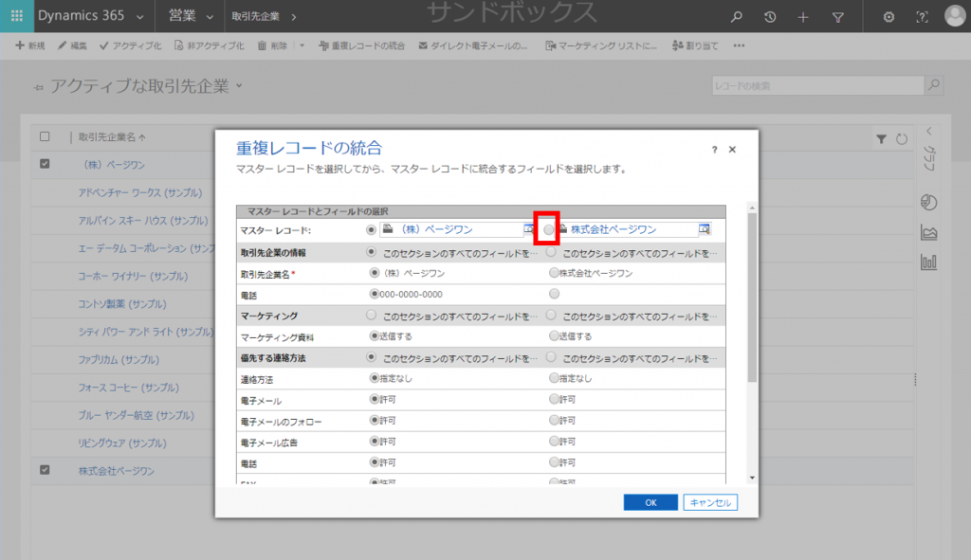Screen dimensions: 971x560
Task: Select right 電子メール 許可 radio
Action: click(554, 399)
